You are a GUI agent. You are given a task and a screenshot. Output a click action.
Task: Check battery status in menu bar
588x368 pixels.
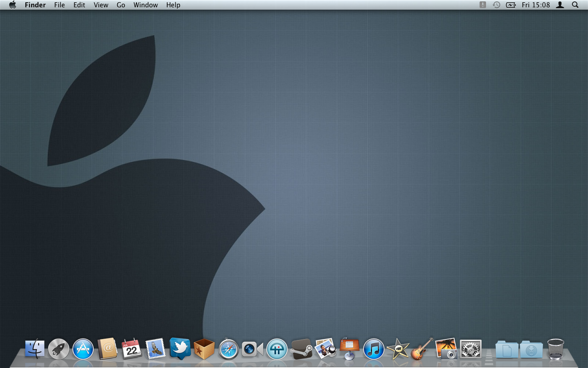511,5
